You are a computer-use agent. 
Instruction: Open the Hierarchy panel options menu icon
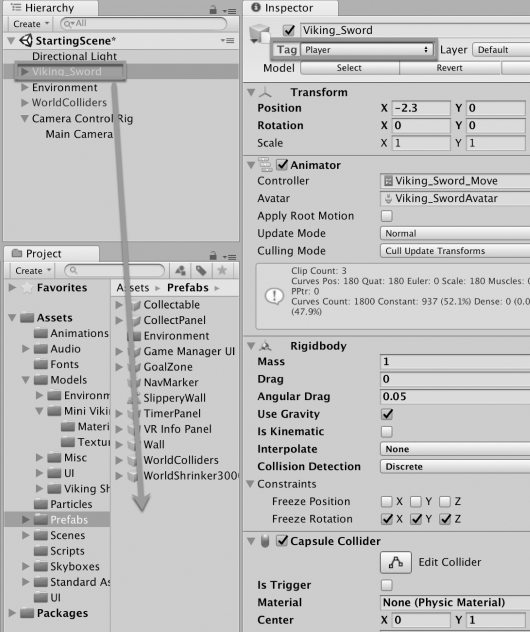pyautogui.click(x=229, y=11)
